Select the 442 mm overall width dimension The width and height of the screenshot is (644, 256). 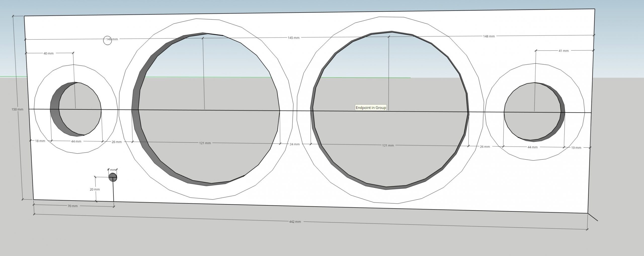pyautogui.click(x=295, y=222)
